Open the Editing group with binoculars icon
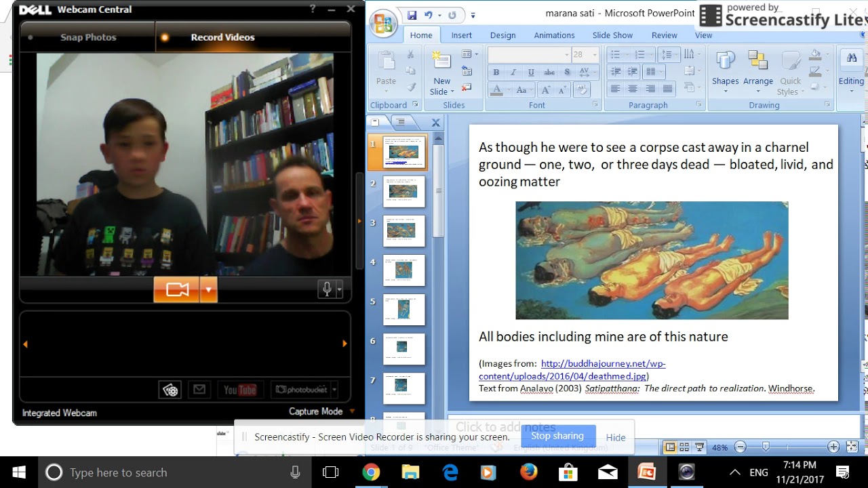 click(851, 73)
